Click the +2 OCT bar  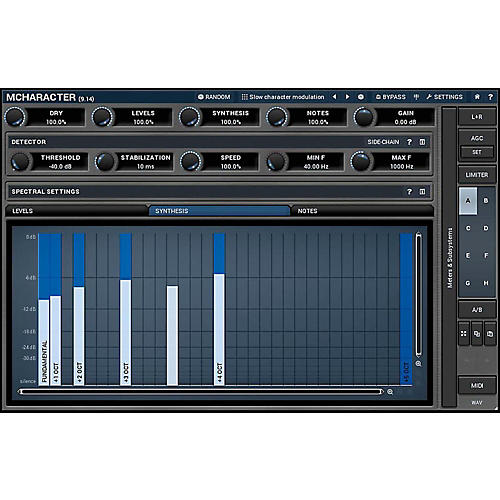(79, 336)
